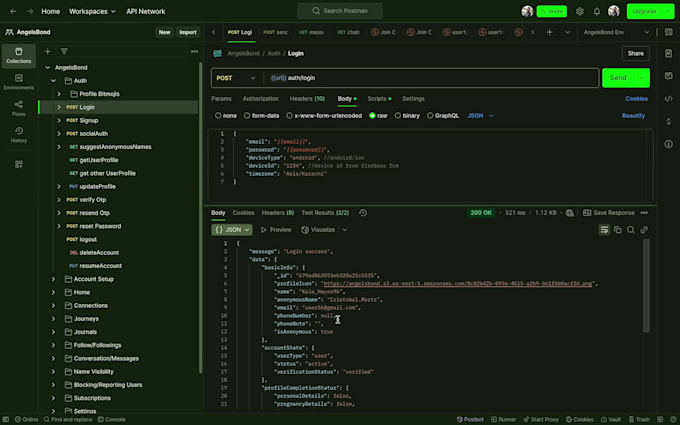
Task: Open the info icon in right sidebar
Action: pyautogui.click(x=668, y=144)
